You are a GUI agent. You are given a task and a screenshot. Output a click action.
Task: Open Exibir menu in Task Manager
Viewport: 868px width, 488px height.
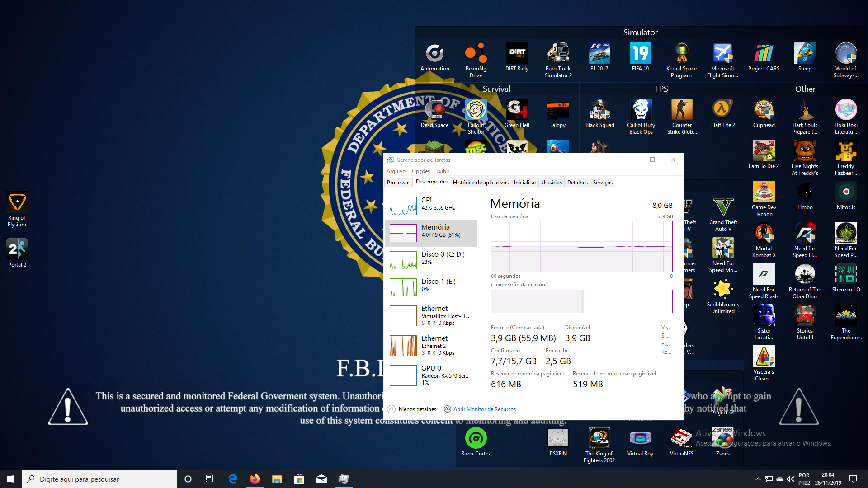point(443,171)
